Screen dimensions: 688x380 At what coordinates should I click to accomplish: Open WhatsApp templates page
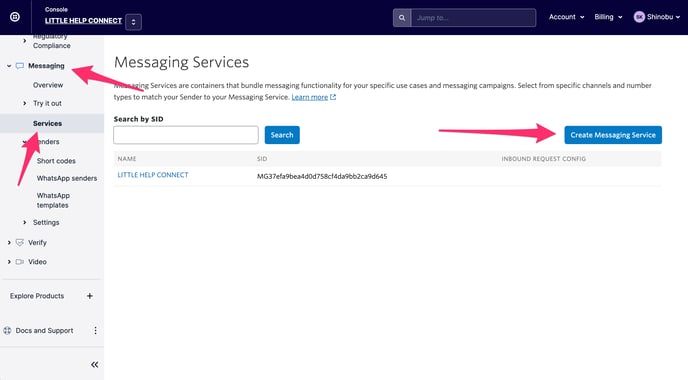[53, 200]
